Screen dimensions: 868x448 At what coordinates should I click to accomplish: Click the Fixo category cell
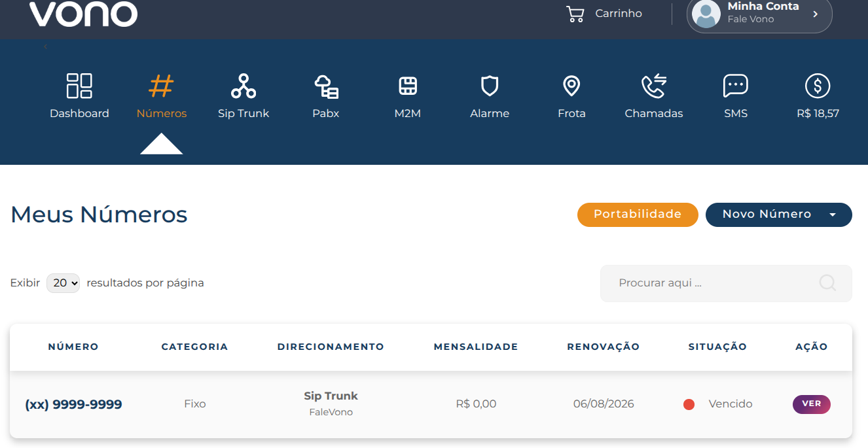(x=195, y=404)
